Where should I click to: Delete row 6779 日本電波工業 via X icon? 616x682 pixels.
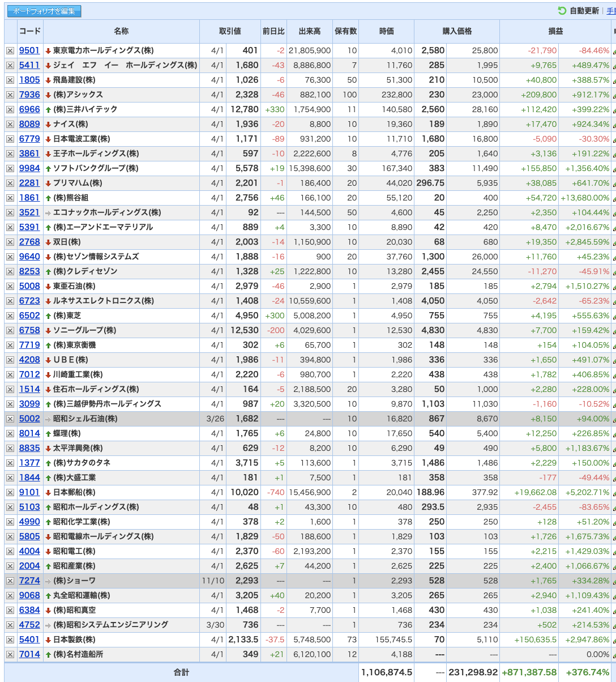[10, 139]
